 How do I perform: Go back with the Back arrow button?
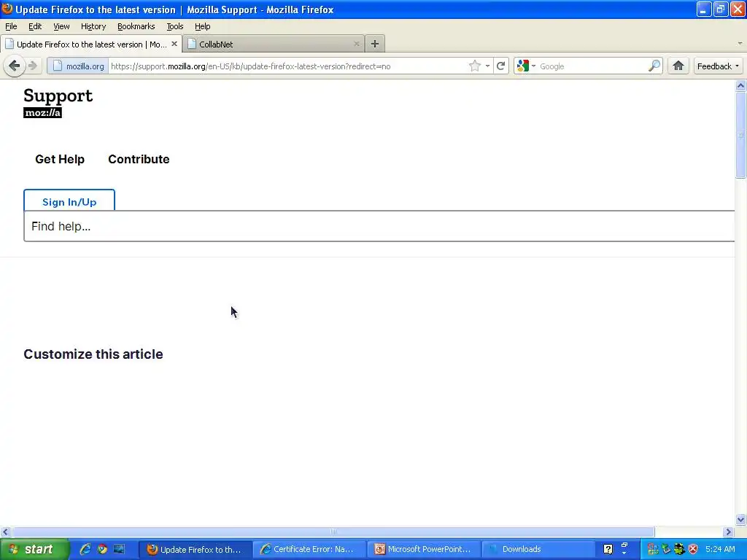pyautogui.click(x=15, y=66)
